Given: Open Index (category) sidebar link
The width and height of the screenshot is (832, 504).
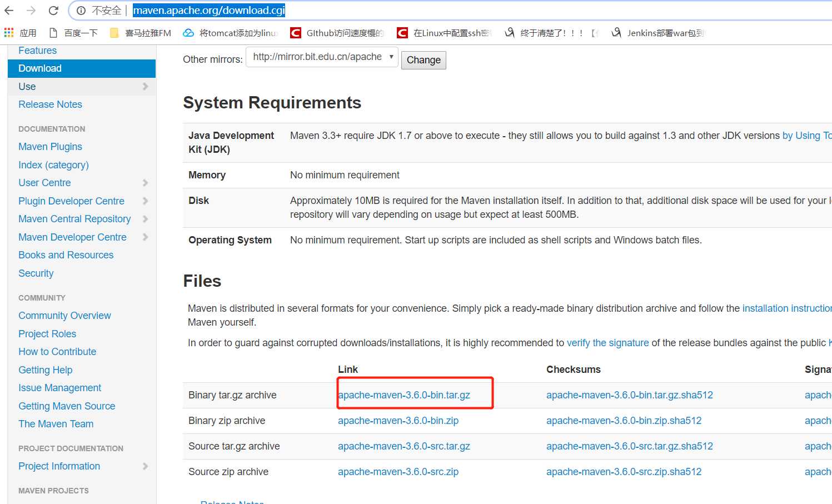Looking at the screenshot, I should tap(53, 165).
